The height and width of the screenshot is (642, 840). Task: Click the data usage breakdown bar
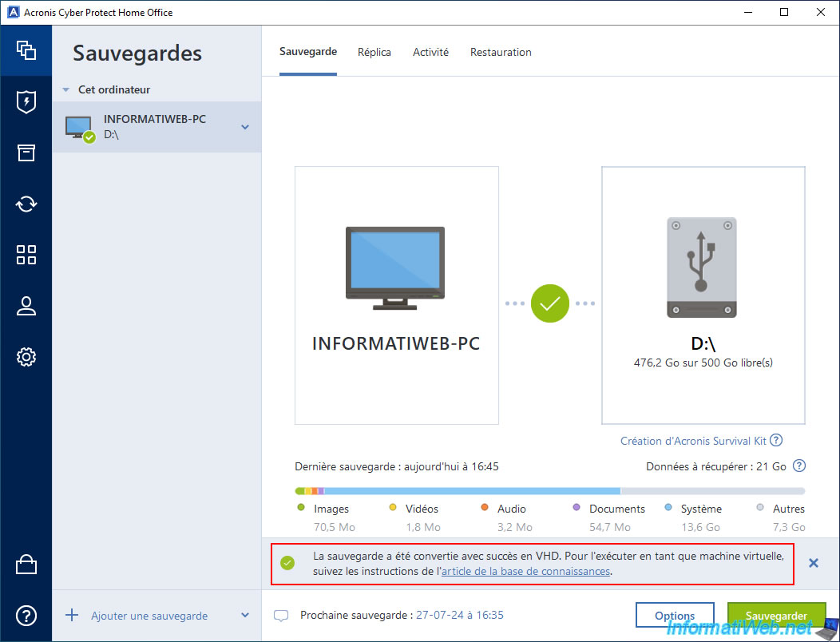pyautogui.click(x=549, y=491)
